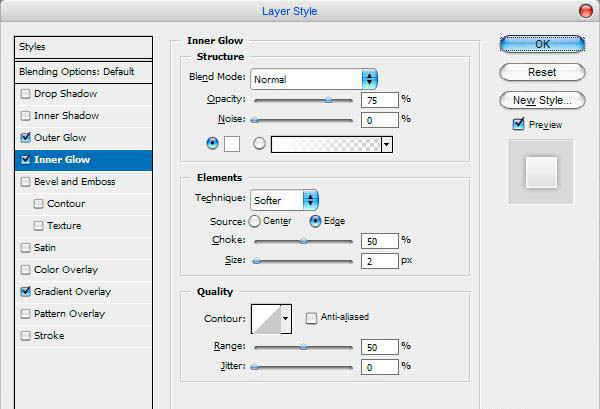Click the white glow color swatch
This screenshot has width=600, height=409.
(232, 144)
